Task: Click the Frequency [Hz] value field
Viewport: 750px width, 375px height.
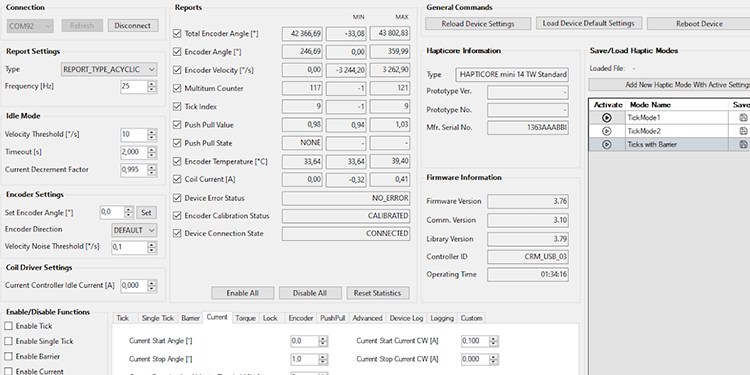Action: coord(134,87)
